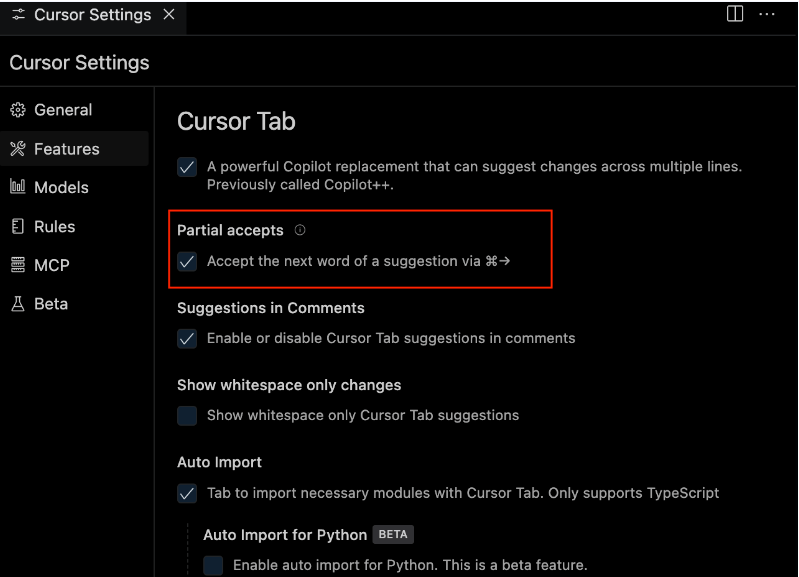
Task: Open the Beta settings section
Action: pyautogui.click(x=74, y=303)
